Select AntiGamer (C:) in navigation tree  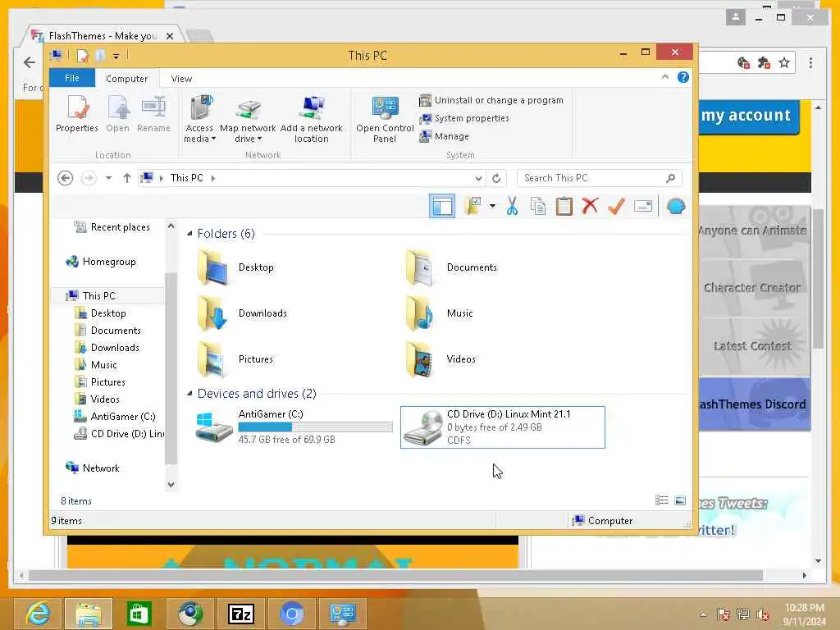point(115,416)
